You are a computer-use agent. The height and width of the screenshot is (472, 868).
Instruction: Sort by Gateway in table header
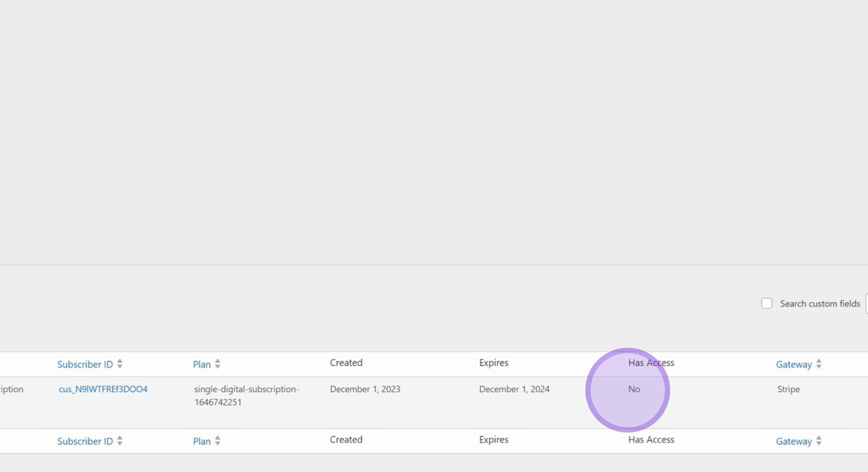coord(794,364)
